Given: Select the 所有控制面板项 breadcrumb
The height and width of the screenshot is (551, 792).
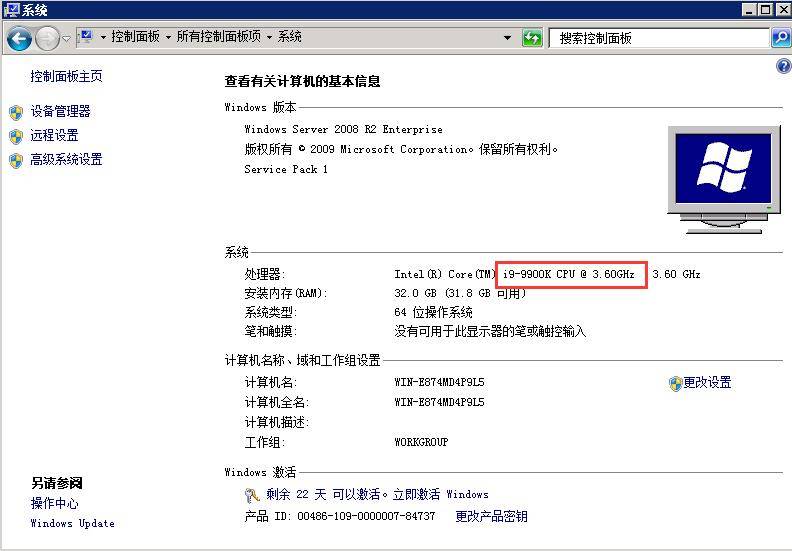Looking at the screenshot, I should click(x=219, y=36).
